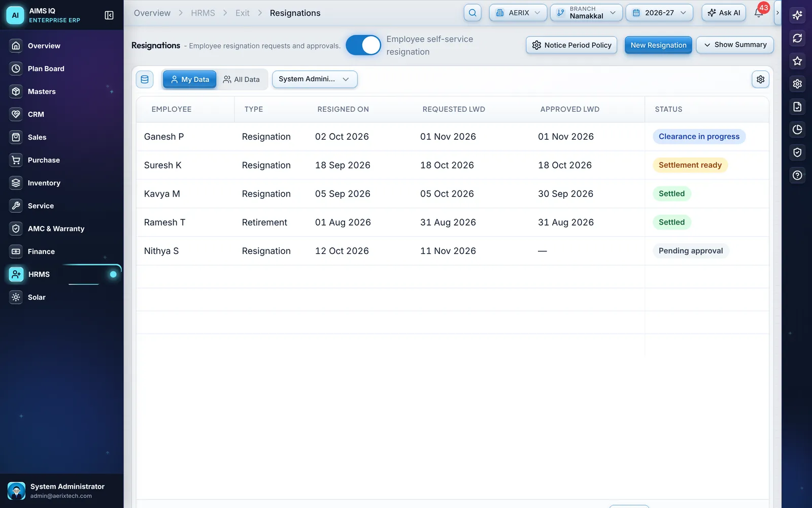Click New Resignation button
The height and width of the screenshot is (508, 812).
[658, 45]
